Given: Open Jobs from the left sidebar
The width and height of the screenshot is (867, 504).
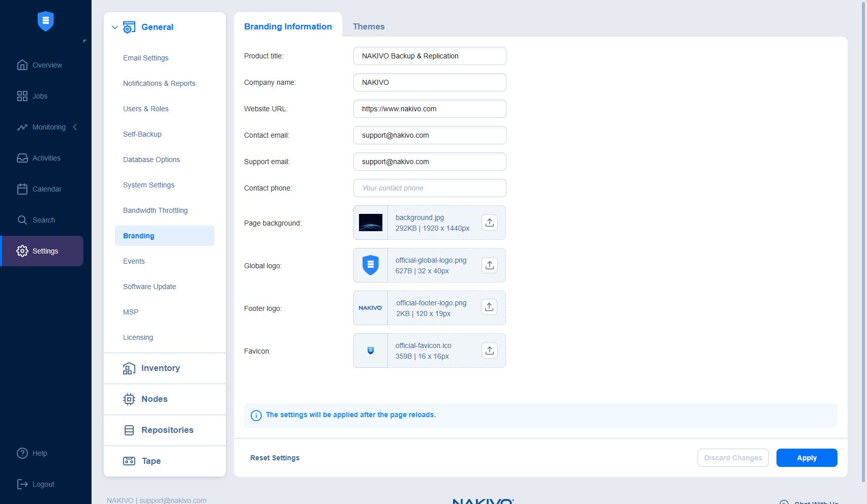Looking at the screenshot, I should (40, 96).
